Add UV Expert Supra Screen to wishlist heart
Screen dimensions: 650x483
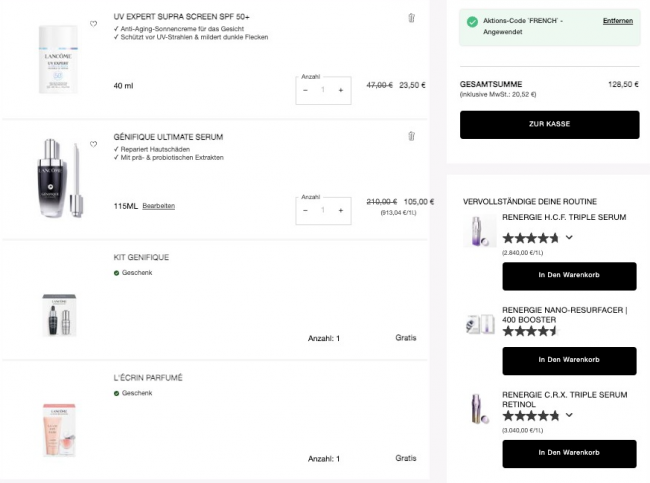point(93,23)
